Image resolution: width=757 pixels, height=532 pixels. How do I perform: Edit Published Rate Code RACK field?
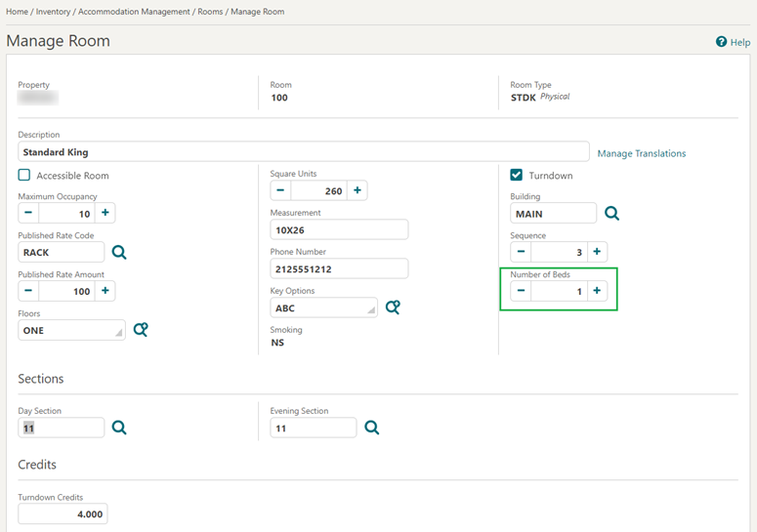(62, 252)
